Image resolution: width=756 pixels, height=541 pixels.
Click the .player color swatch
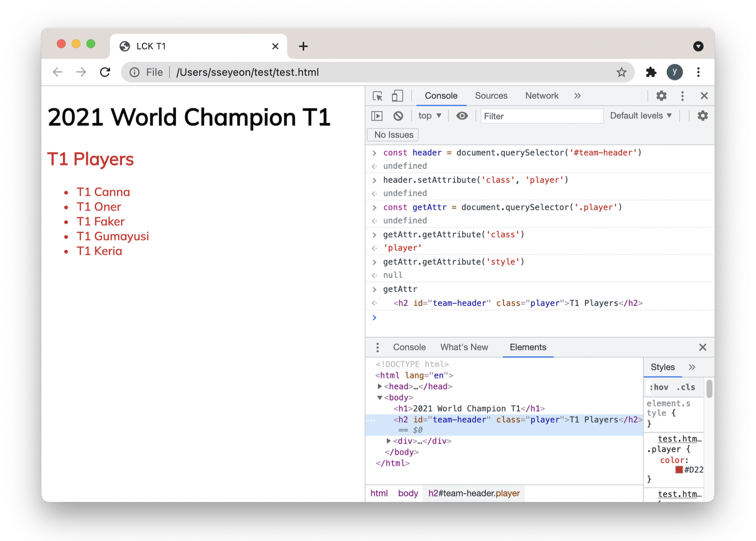click(679, 470)
